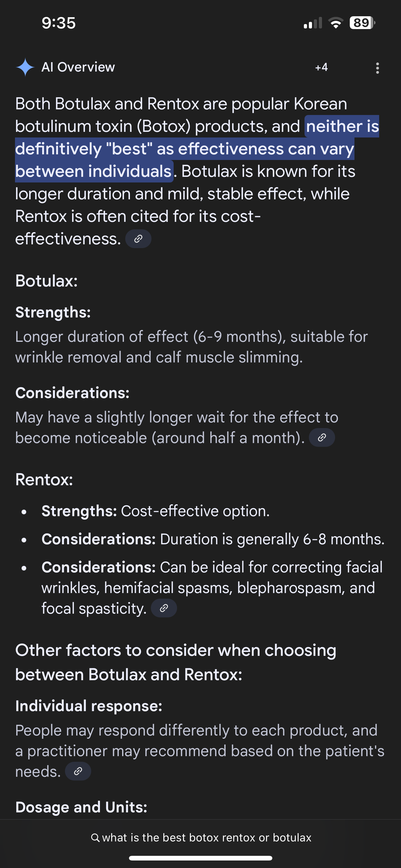
Task: Tap the home indicator bar
Action: point(200,858)
